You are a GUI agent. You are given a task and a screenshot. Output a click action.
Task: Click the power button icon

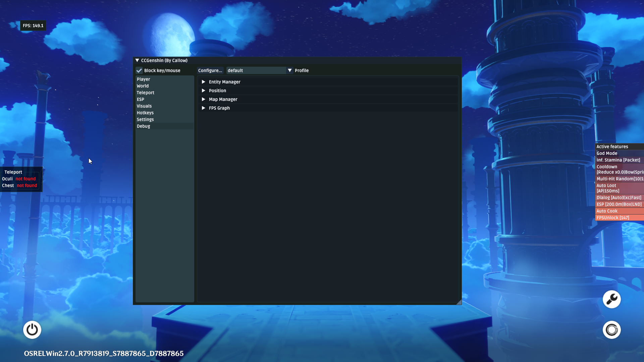32,330
